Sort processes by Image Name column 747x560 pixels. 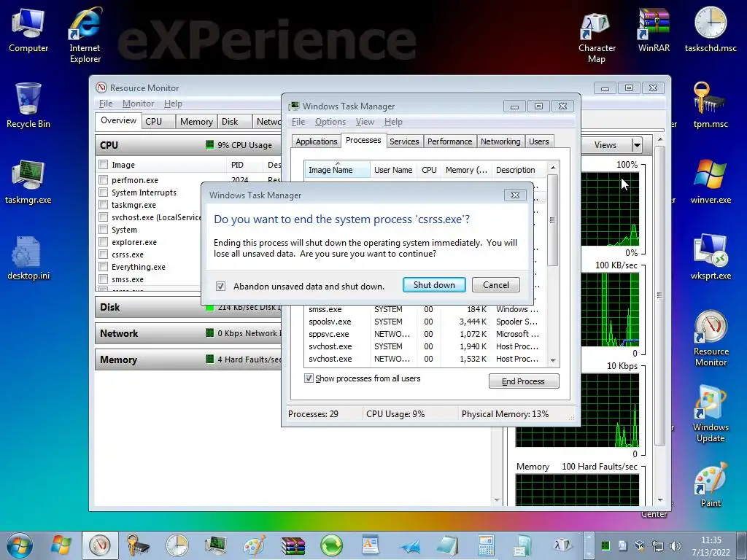click(x=337, y=169)
